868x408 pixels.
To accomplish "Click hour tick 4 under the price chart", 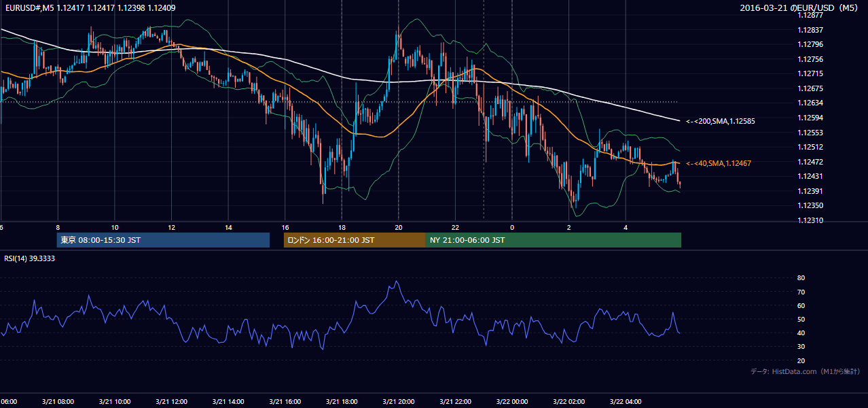I will [x=626, y=227].
